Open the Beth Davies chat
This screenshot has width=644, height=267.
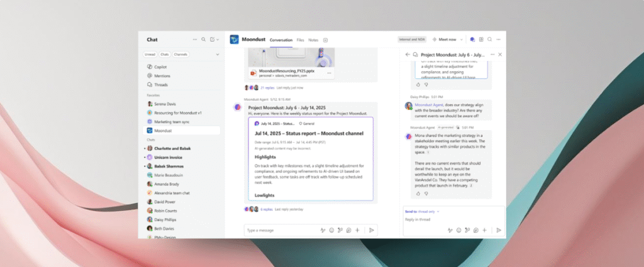[182, 229]
